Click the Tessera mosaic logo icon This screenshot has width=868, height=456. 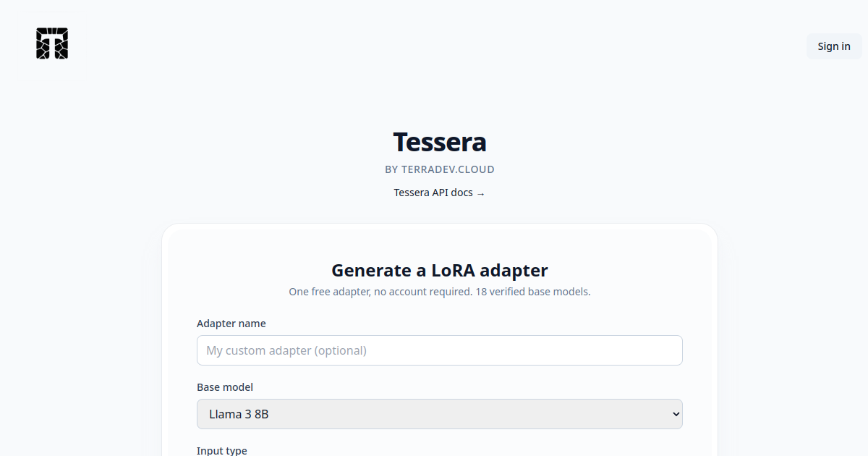[x=52, y=43]
